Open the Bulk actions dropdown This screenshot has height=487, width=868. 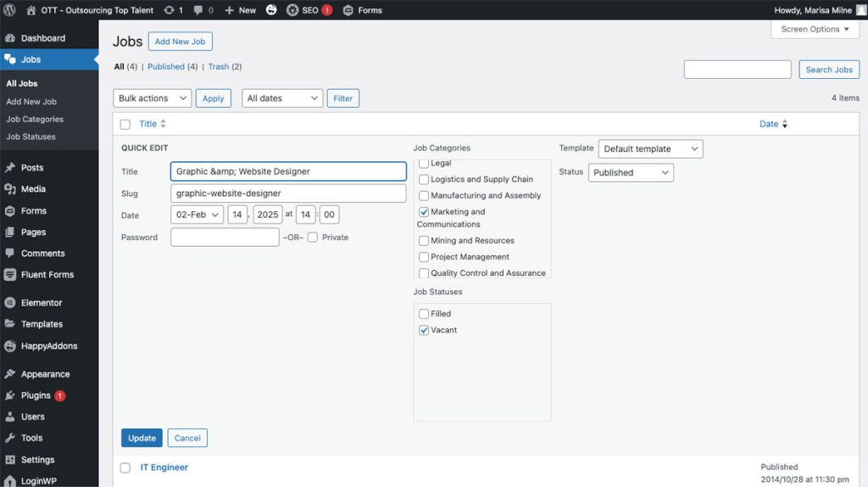(x=152, y=98)
